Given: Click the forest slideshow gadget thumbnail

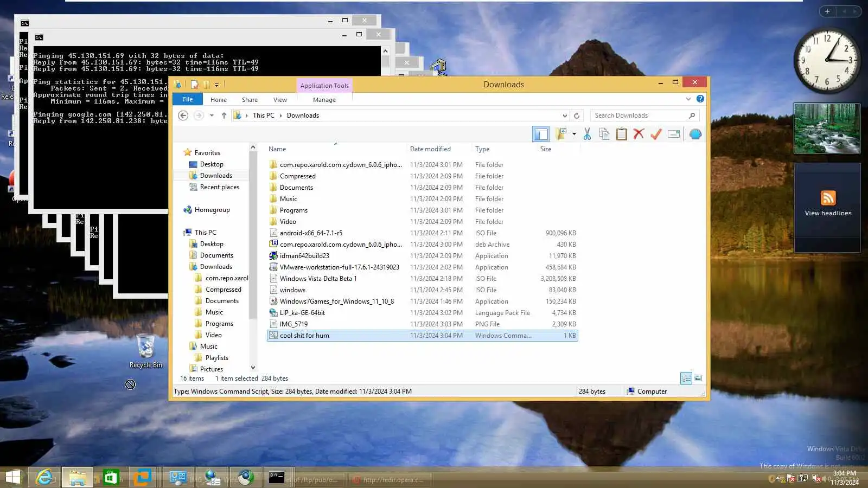Looking at the screenshot, I should click(x=827, y=129).
